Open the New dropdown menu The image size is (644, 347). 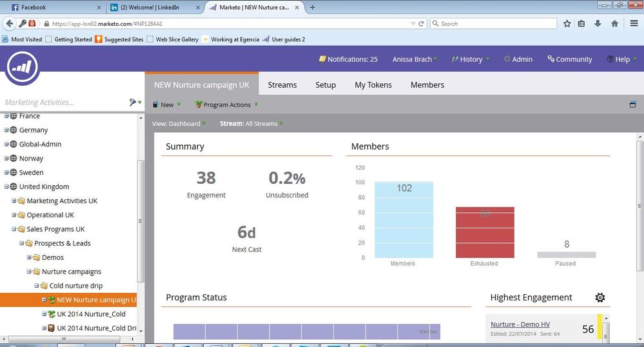[166, 105]
